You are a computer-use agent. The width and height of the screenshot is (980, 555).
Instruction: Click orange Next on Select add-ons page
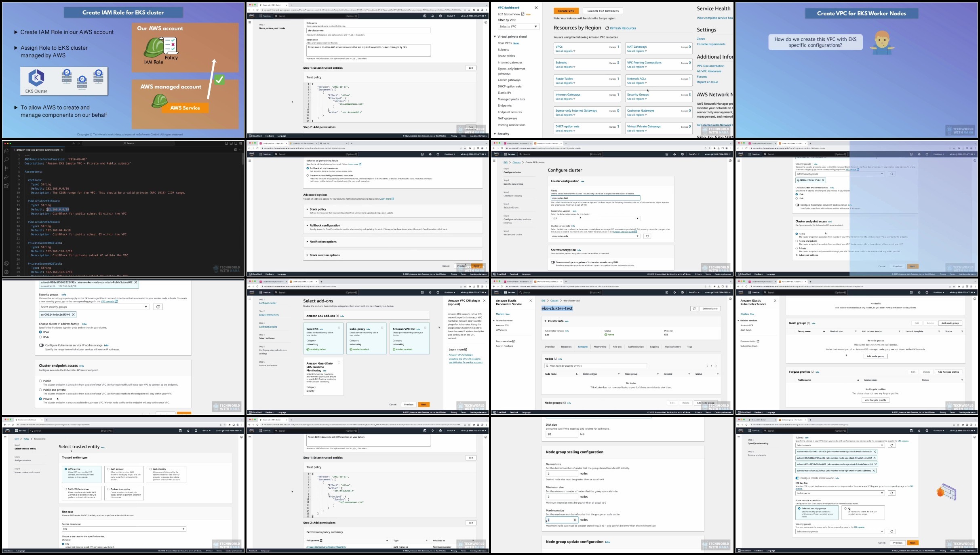[424, 405]
